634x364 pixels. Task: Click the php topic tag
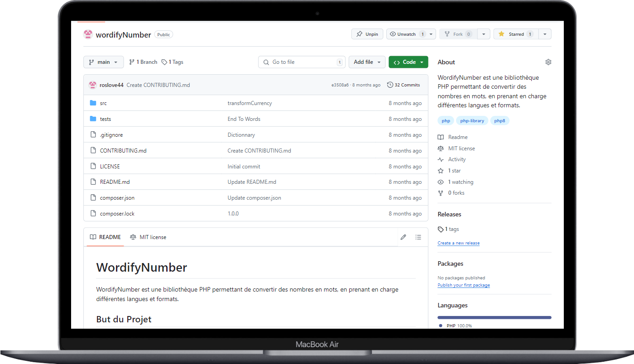pos(446,121)
